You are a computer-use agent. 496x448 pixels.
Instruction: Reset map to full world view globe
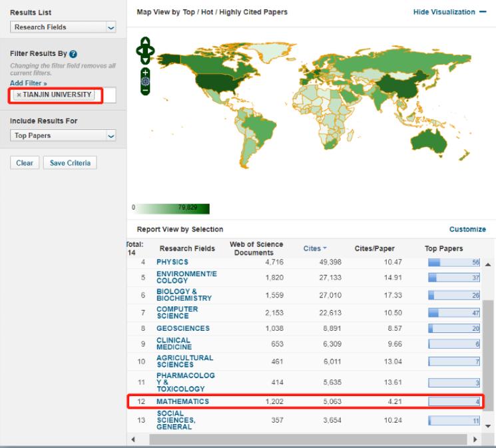[146, 81]
